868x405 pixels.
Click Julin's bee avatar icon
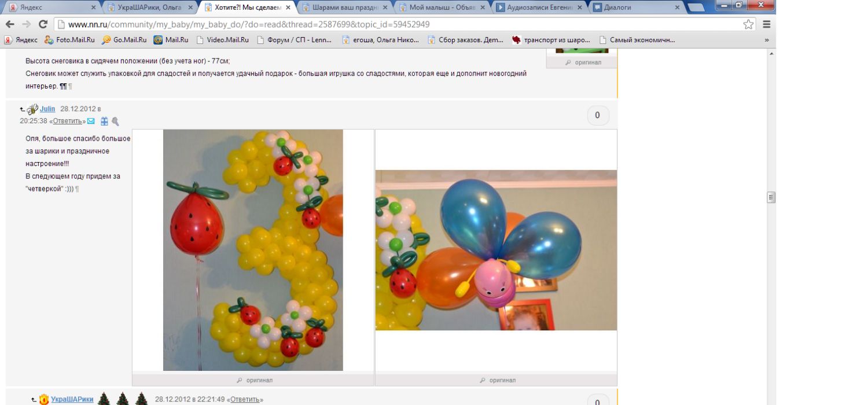pos(32,109)
